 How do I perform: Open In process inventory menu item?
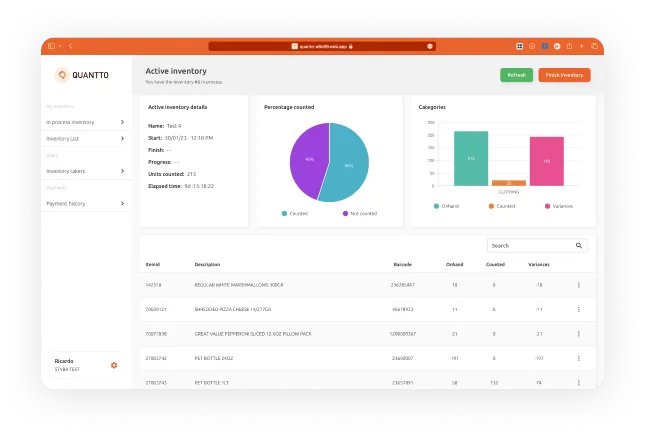click(x=86, y=122)
